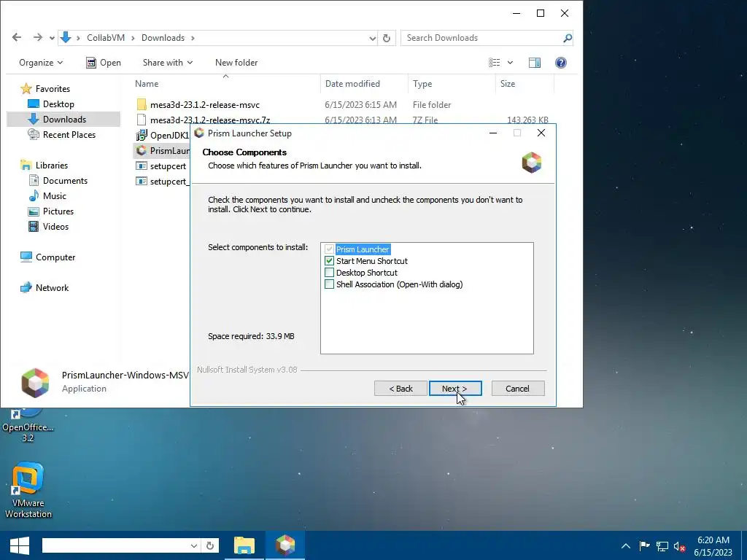Switch to File Explorer on the taskbar
Image resolution: width=747 pixels, height=560 pixels.
(244, 545)
